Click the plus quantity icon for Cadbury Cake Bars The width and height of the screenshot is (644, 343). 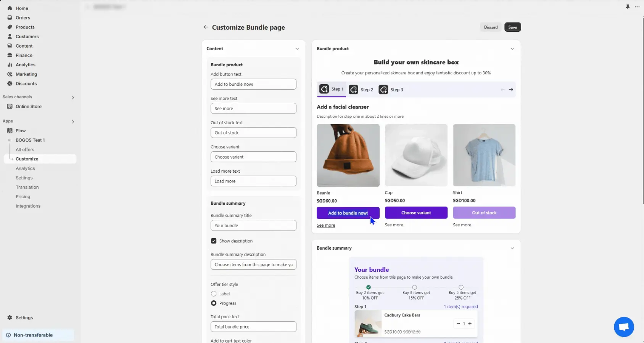(x=470, y=324)
